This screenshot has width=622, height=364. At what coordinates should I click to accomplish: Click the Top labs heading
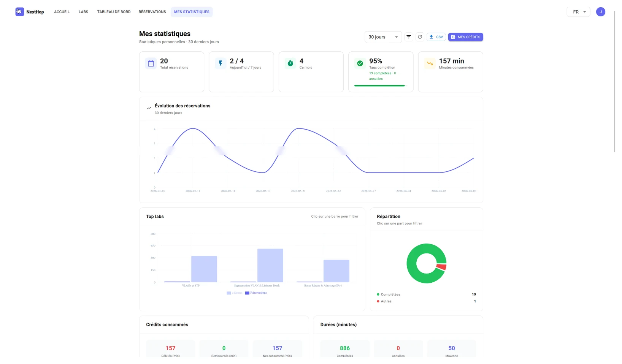[155, 217]
